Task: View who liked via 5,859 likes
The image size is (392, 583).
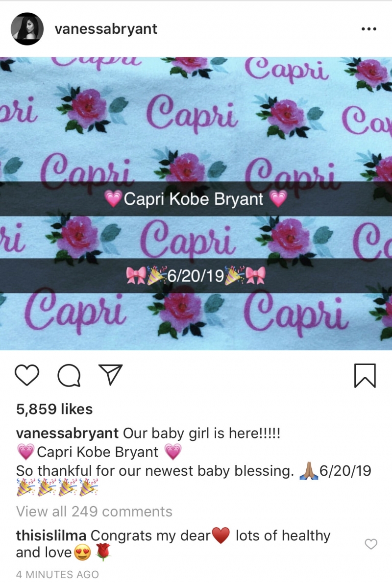Action: coord(54,409)
